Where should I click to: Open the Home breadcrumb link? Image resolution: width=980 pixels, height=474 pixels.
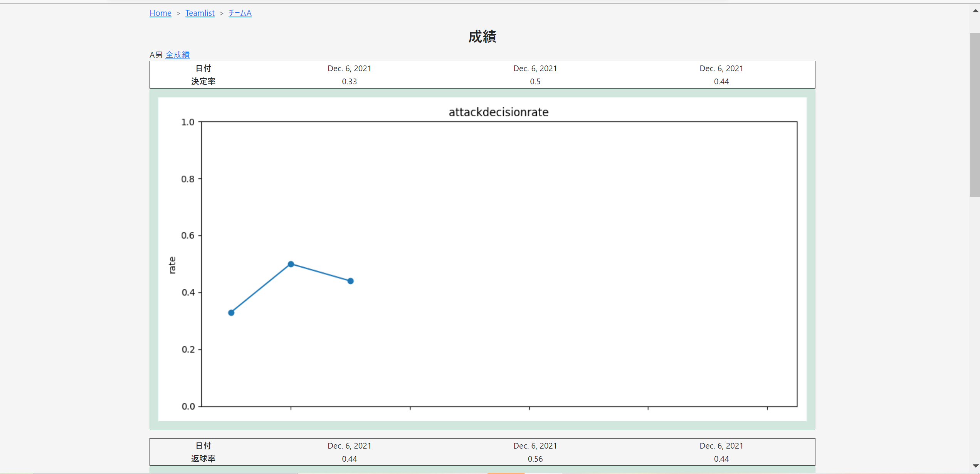click(160, 13)
